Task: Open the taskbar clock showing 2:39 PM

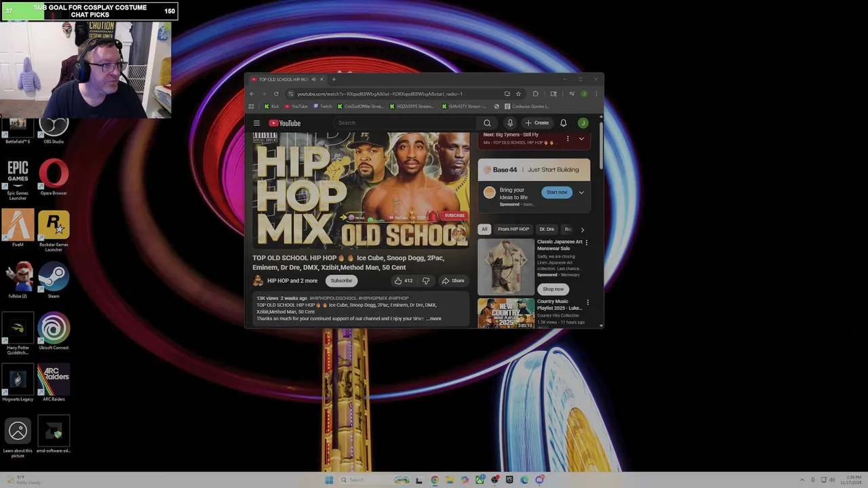Action: pos(851,480)
